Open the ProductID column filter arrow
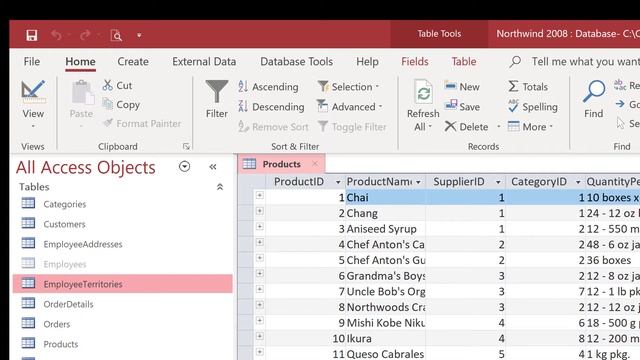The width and height of the screenshot is (640, 360). [338, 182]
